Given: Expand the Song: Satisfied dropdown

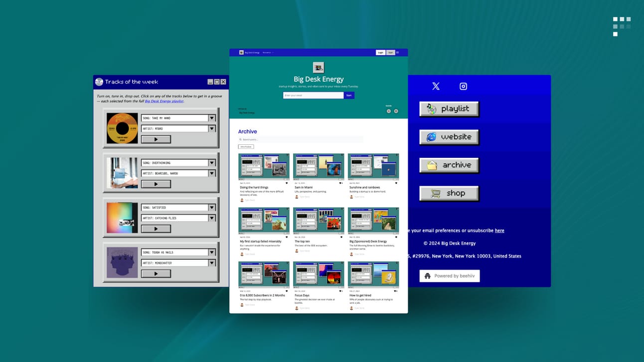Looking at the screenshot, I should click(x=211, y=208).
